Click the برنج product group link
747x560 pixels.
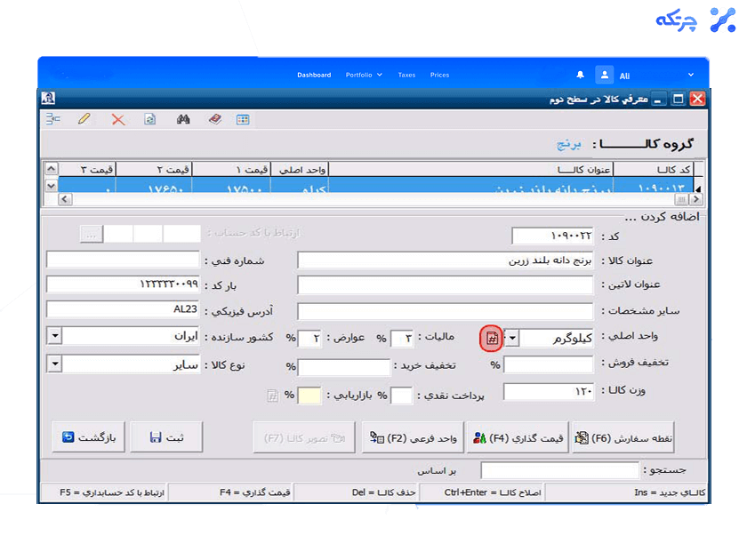click(x=569, y=144)
